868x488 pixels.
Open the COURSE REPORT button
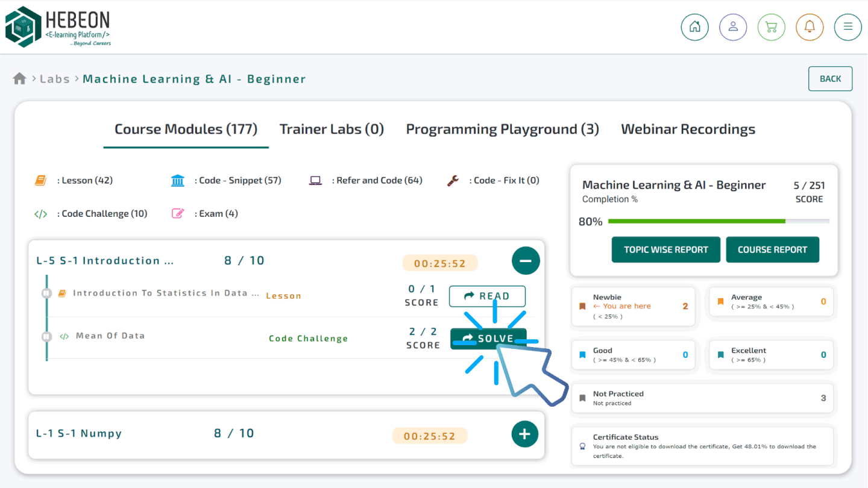(772, 249)
